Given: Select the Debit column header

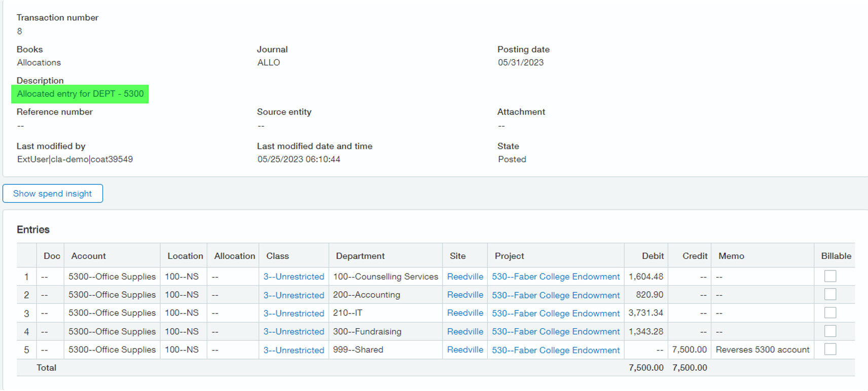Looking at the screenshot, I should (x=653, y=256).
